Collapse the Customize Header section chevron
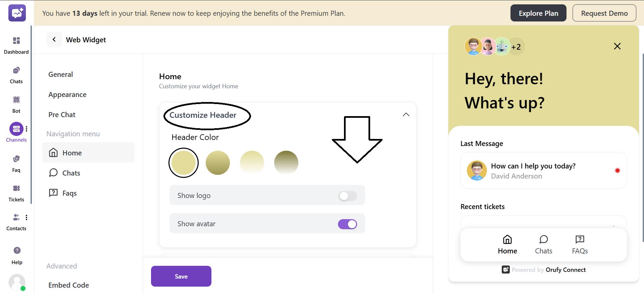 tap(406, 115)
